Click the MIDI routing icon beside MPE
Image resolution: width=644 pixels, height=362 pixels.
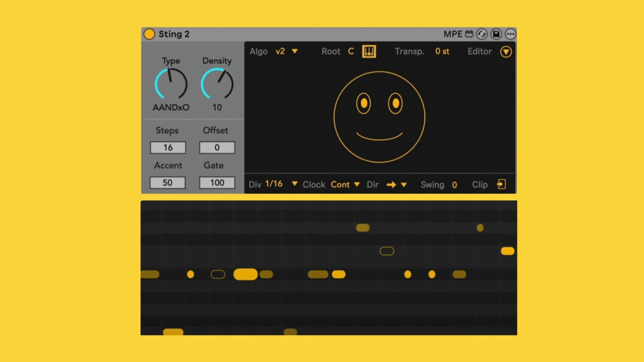coord(468,34)
